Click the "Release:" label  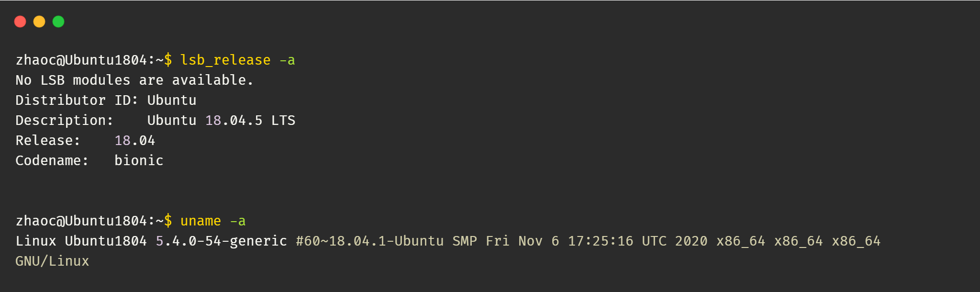pos(48,141)
